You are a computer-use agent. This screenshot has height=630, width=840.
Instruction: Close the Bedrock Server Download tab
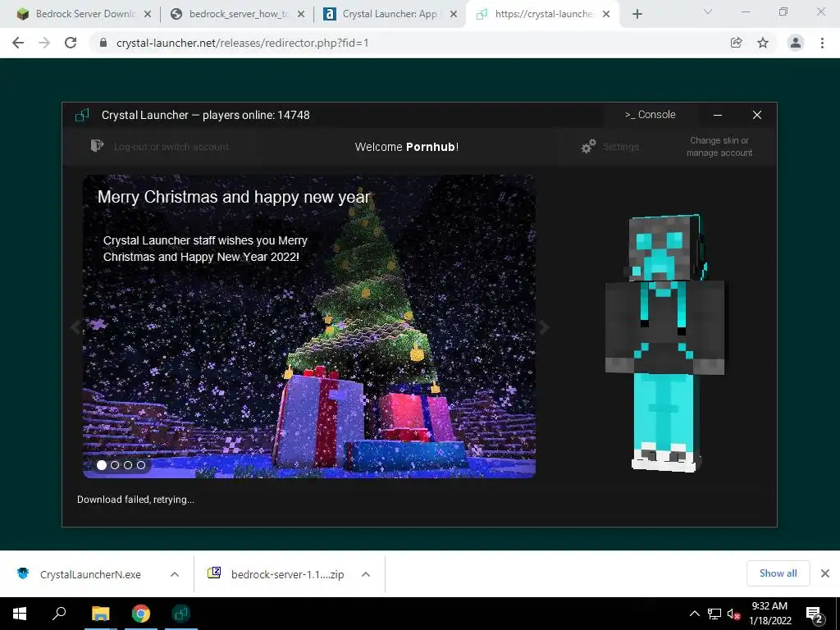[148, 15]
